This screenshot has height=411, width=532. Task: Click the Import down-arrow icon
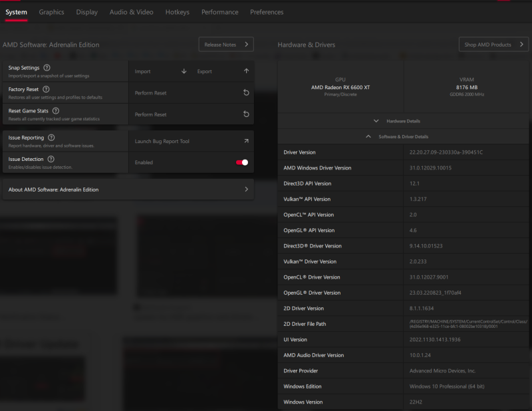pos(184,71)
